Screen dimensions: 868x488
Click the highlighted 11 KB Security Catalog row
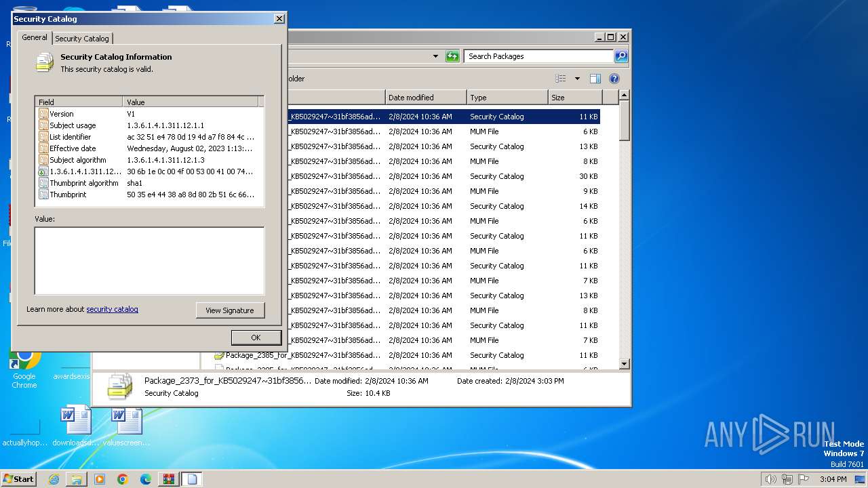click(x=444, y=117)
